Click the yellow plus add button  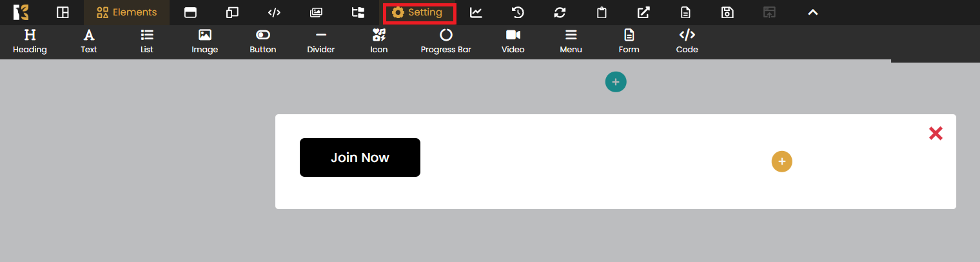781,162
